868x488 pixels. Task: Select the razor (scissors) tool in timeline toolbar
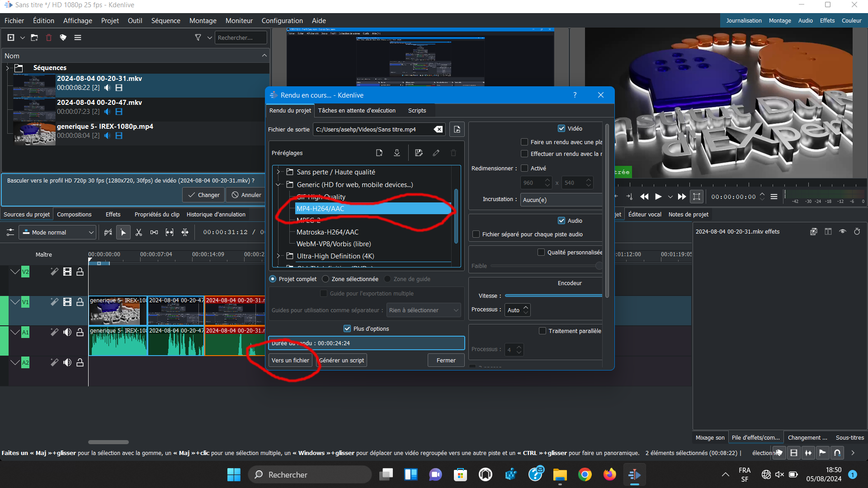(x=139, y=232)
